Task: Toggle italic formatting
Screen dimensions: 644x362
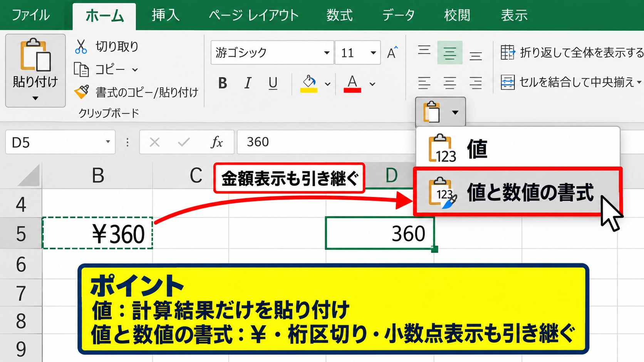Action: pos(248,83)
